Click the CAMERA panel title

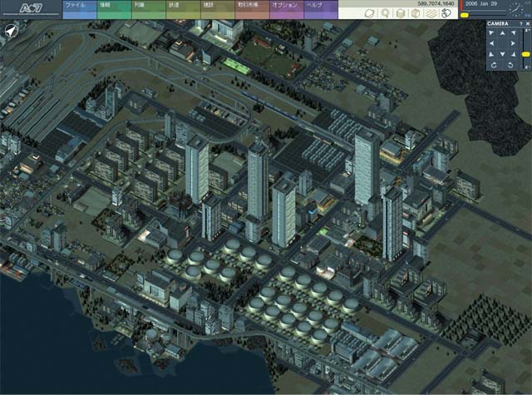pos(498,23)
